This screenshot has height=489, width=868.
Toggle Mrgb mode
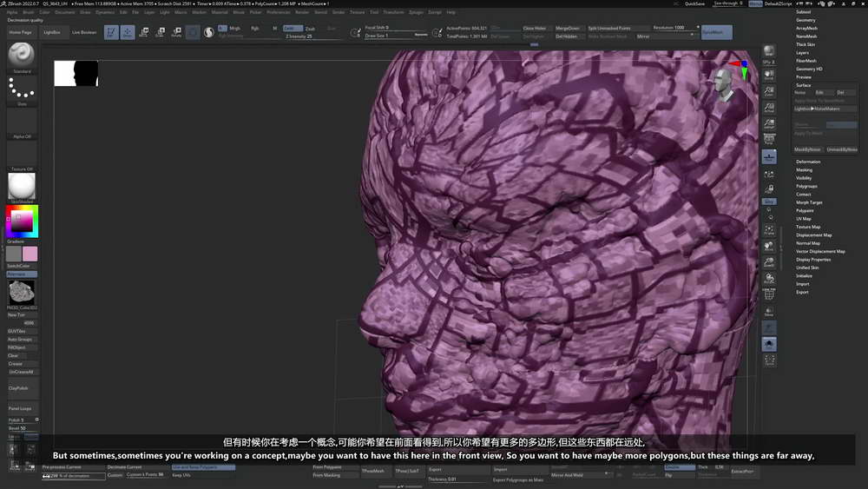tap(234, 29)
